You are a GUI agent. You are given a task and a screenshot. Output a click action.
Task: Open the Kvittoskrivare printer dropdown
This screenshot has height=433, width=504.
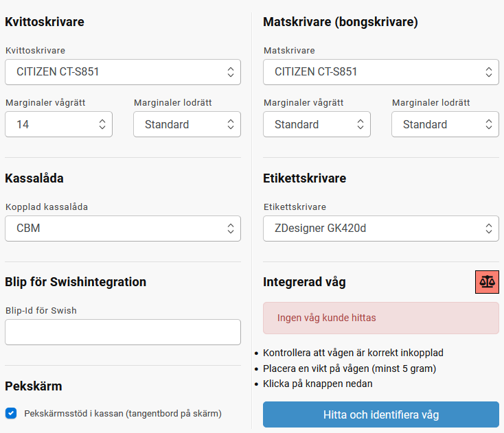pos(123,72)
